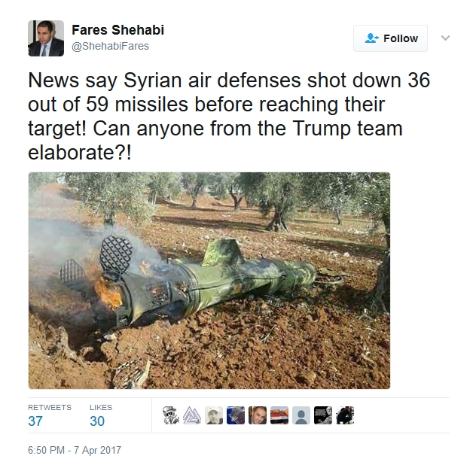The width and height of the screenshot is (476, 468).
Task: Enlarge the burning missile wreckage photo
Action: pos(209,281)
